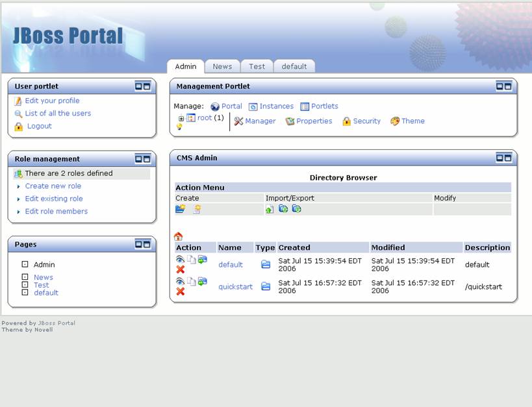
Task: Go to the CMS home directory icon
Action: 178,236
